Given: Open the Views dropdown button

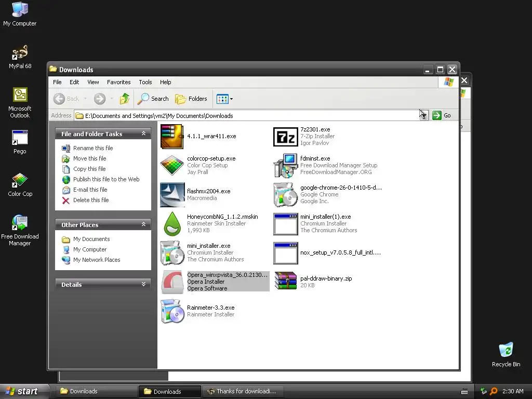Looking at the screenshot, I should point(224,99).
